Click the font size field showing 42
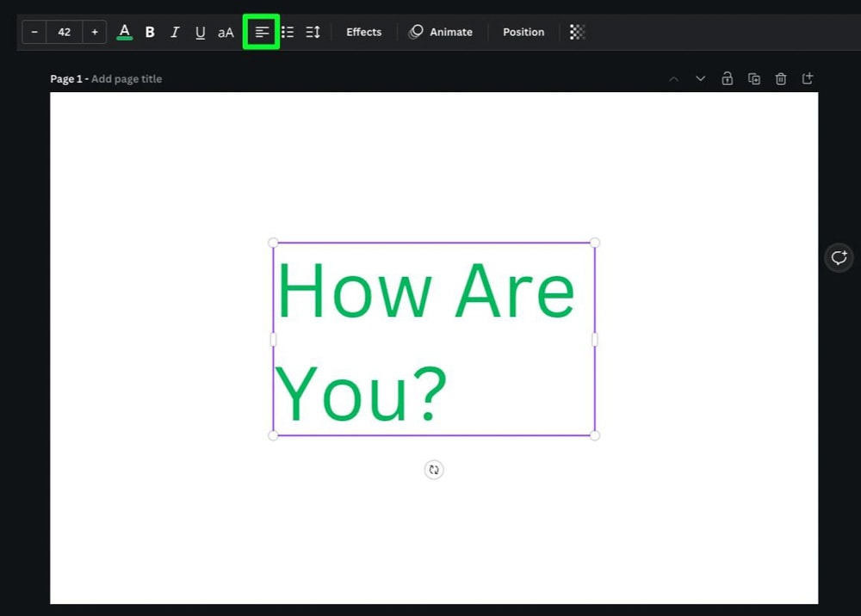The image size is (861, 616). (65, 32)
